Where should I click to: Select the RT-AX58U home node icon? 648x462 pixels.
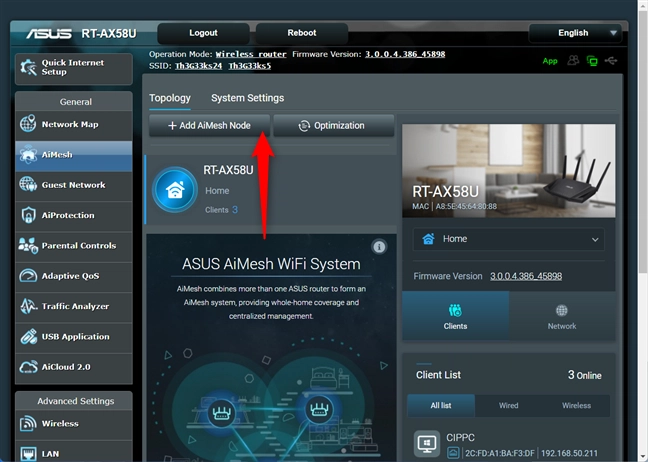coord(175,190)
